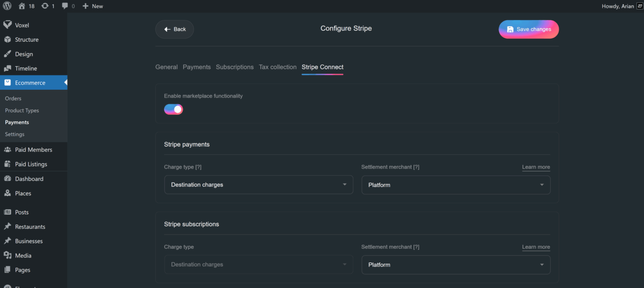Screen dimensions: 644x288
Task: Click the updates refresh icon
Action: pyautogui.click(x=45, y=6)
